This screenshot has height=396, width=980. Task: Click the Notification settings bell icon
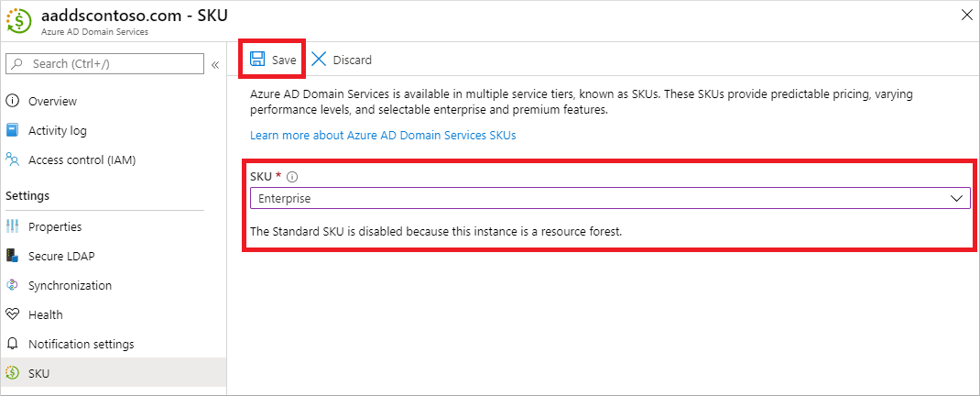[x=13, y=344]
